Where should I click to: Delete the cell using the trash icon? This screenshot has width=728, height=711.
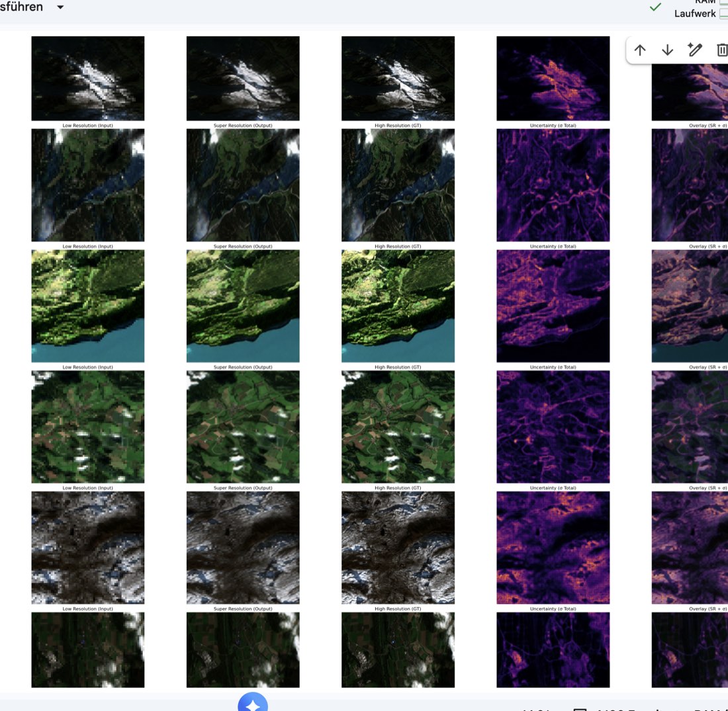[x=722, y=50]
